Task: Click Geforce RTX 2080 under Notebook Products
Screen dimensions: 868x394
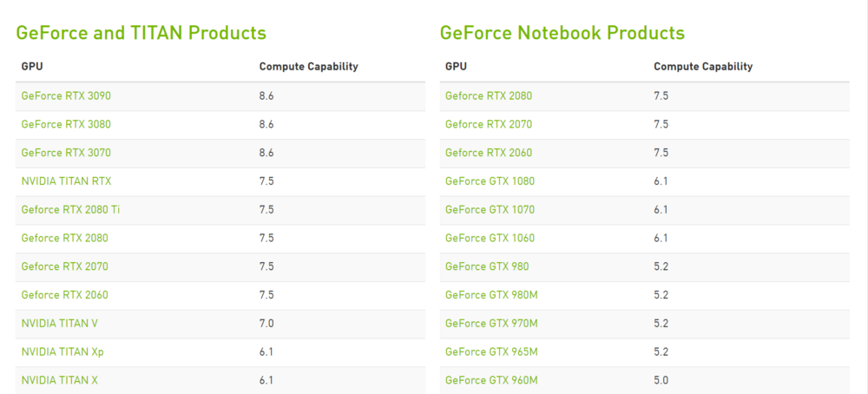Action: (489, 95)
